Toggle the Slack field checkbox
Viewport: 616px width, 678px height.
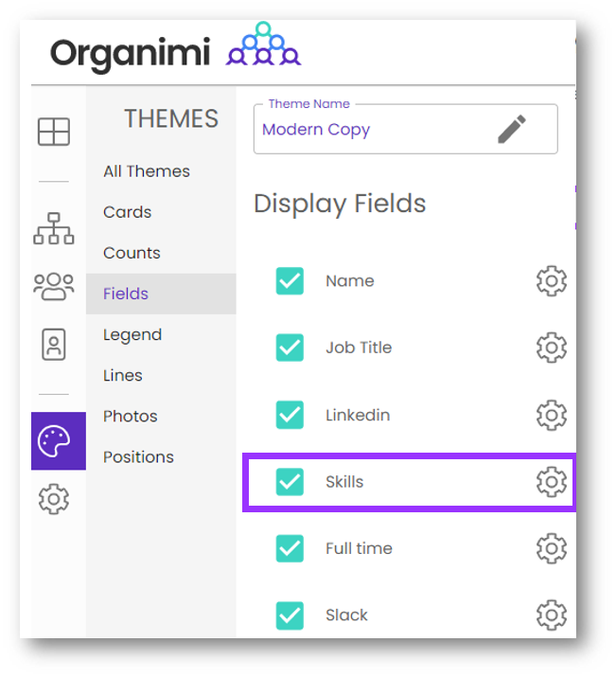tap(290, 616)
